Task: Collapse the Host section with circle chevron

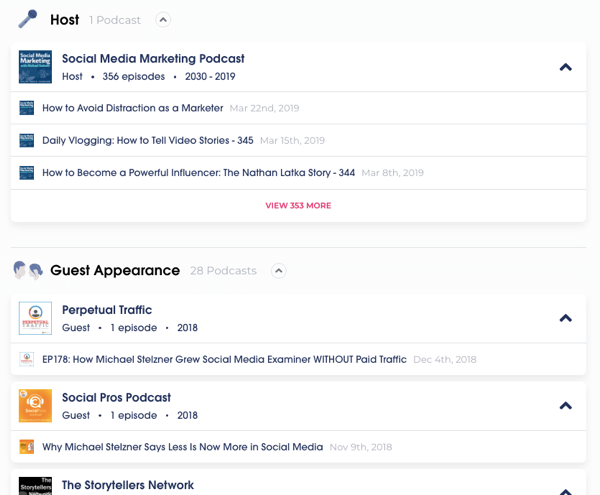Action: (x=163, y=20)
